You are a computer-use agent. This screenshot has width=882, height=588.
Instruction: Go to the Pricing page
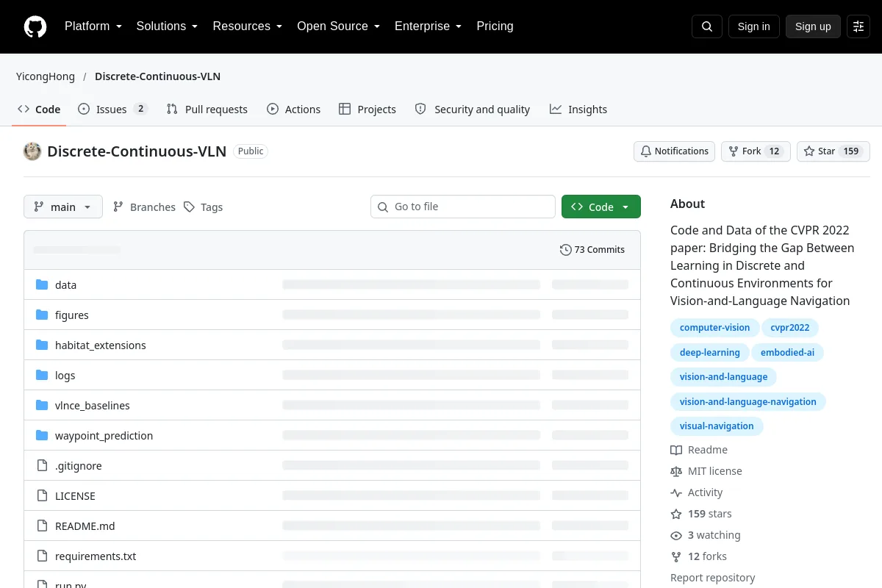[495, 26]
